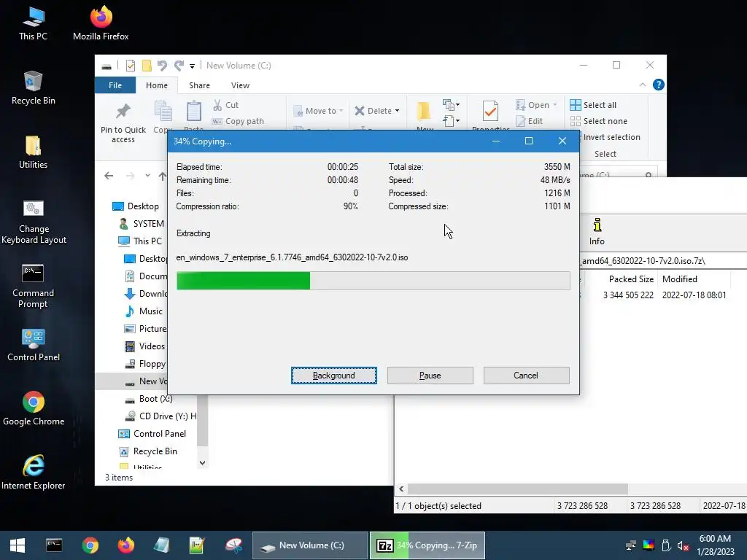Expand Customize Quick Access Toolbar dropdown
747x560 pixels.
click(192, 66)
